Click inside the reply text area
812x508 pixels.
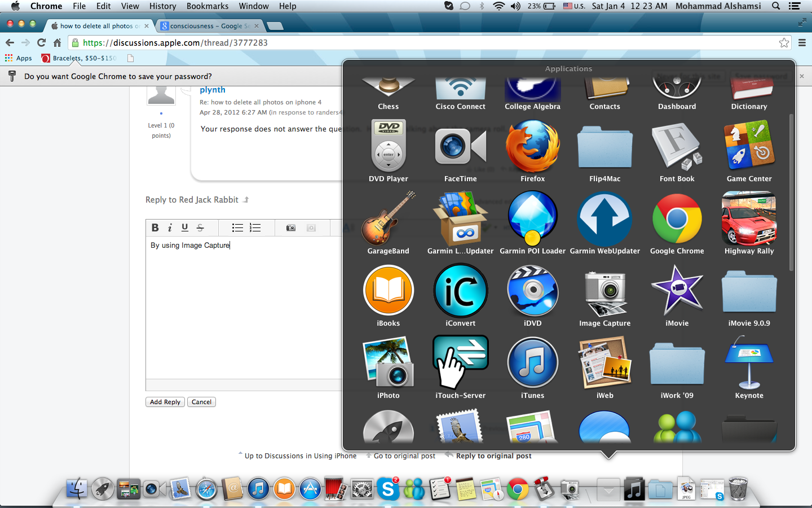(x=244, y=308)
